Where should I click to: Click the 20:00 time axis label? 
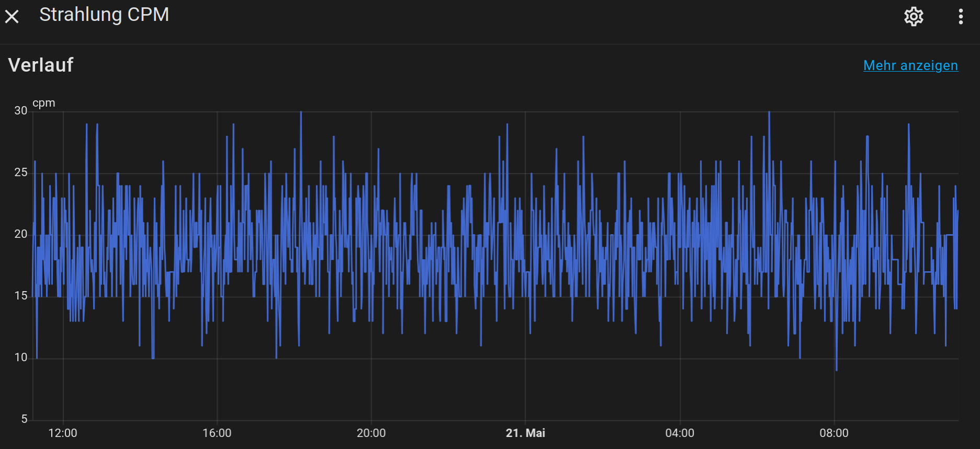click(x=371, y=433)
